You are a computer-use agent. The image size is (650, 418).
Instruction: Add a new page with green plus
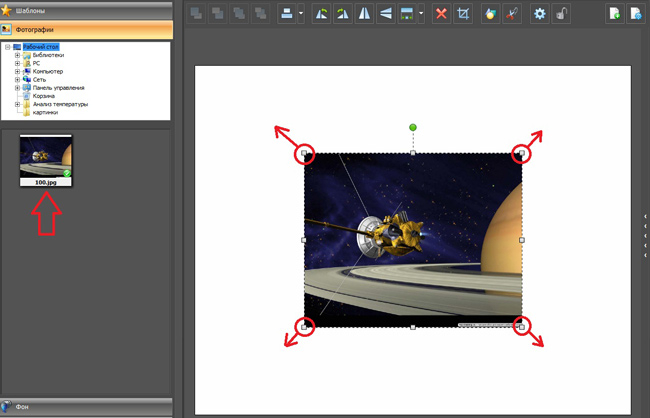pyautogui.click(x=615, y=14)
